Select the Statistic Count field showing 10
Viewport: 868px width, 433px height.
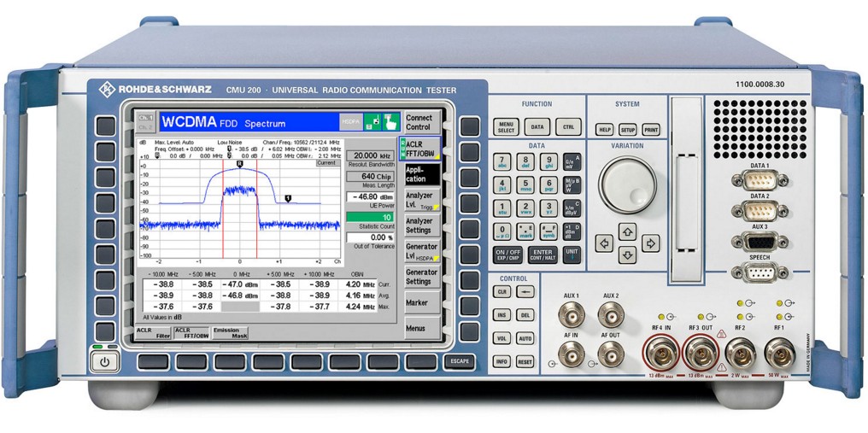pos(370,217)
